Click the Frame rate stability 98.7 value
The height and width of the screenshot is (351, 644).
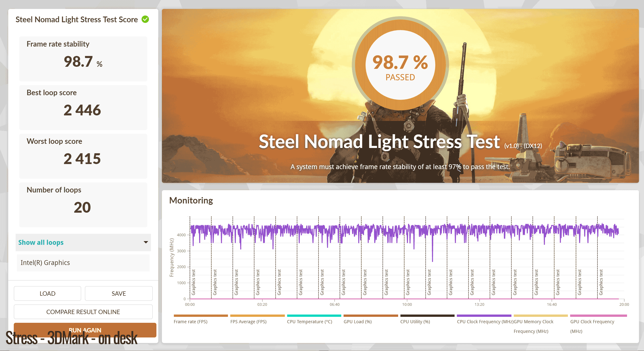[83, 61]
